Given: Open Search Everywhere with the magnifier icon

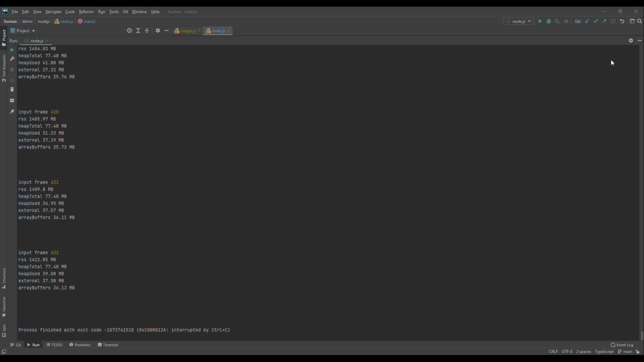Looking at the screenshot, I should [x=640, y=21].
